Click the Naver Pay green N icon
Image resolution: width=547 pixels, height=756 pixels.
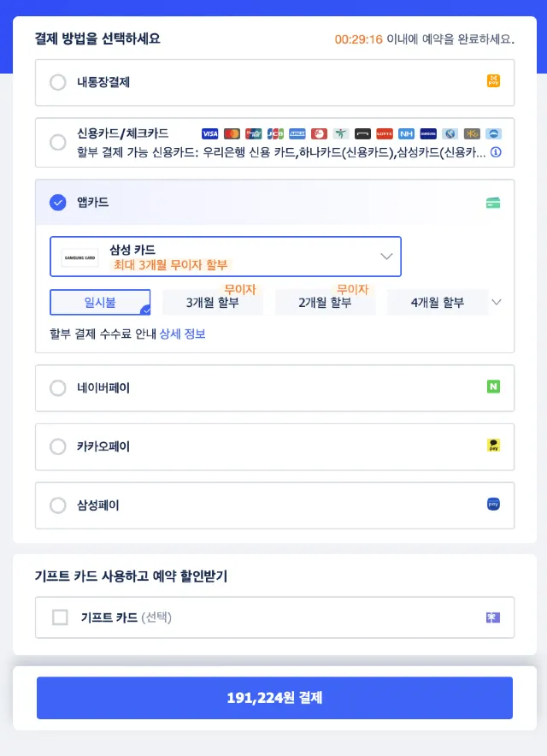point(493,387)
